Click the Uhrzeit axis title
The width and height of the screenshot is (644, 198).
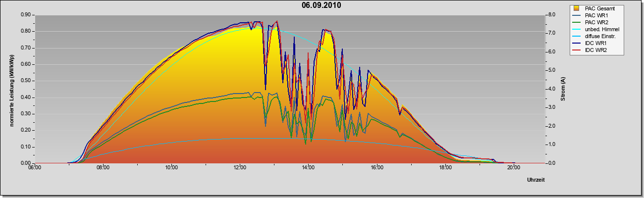tap(536, 180)
